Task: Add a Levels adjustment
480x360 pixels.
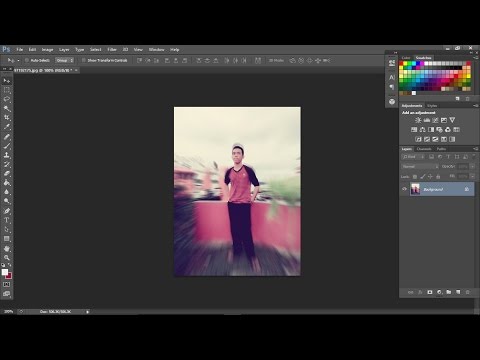Action: pyautogui.click(x=427, y=120)
